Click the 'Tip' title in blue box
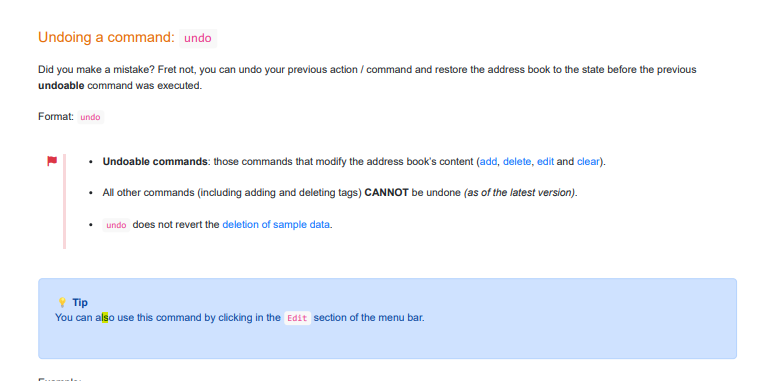The height and width of the screenshot is (381, 776). click(80, 302)
